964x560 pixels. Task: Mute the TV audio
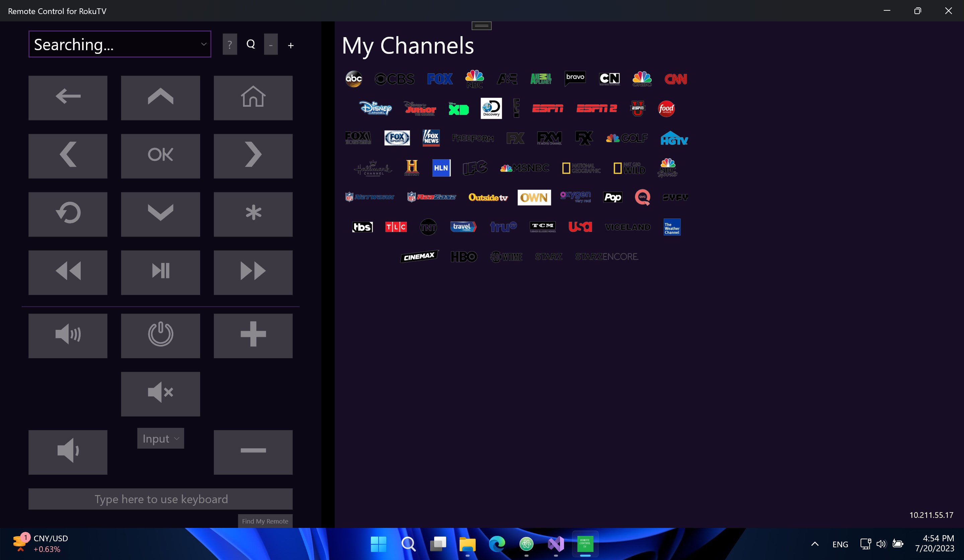coord(160,394)
